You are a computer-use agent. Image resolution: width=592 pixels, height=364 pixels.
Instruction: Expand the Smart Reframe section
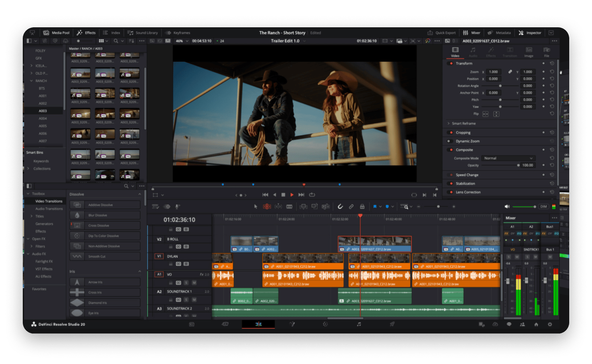click(x=449, y=124)
